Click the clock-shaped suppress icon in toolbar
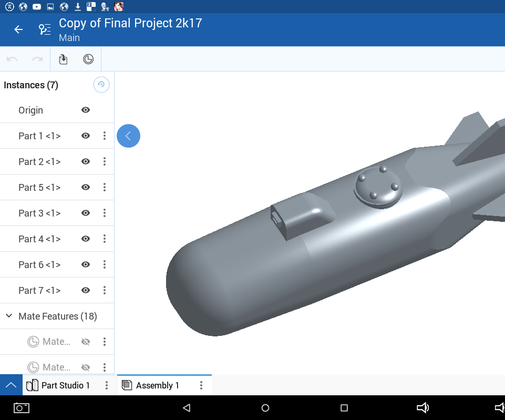The height and width of the screenshot is (420, 505). pos(88,59)
